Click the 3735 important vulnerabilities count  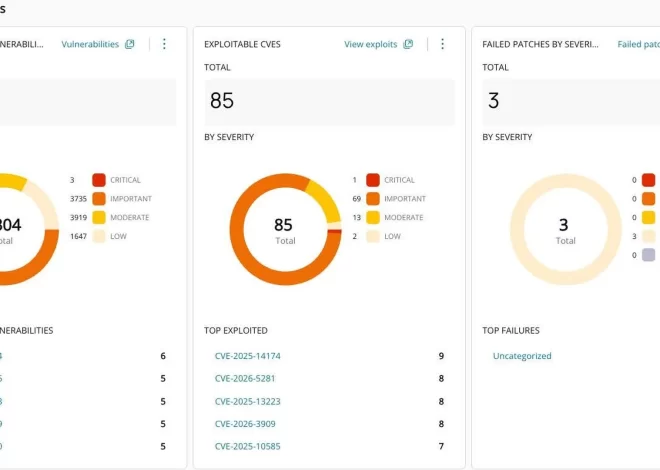tap(78, 199)
